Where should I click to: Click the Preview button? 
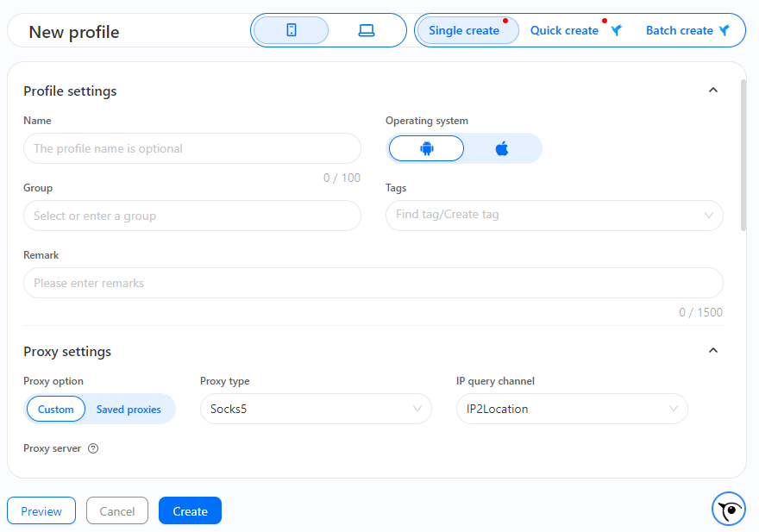(x=41, y=510)
